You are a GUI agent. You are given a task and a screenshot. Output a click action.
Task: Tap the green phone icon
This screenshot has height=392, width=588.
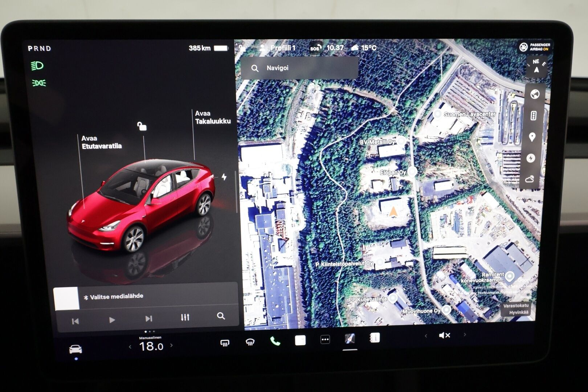click(275, 341)
